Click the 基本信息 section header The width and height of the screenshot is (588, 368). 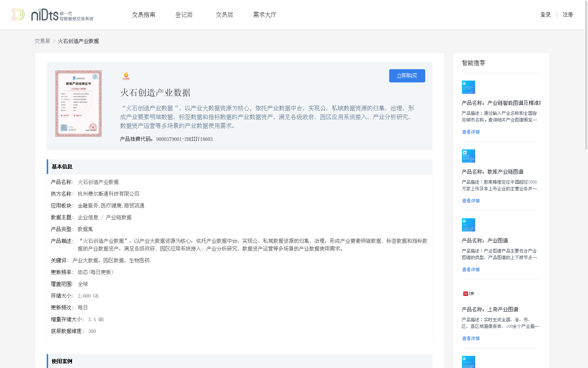click(x=240, y=167)
